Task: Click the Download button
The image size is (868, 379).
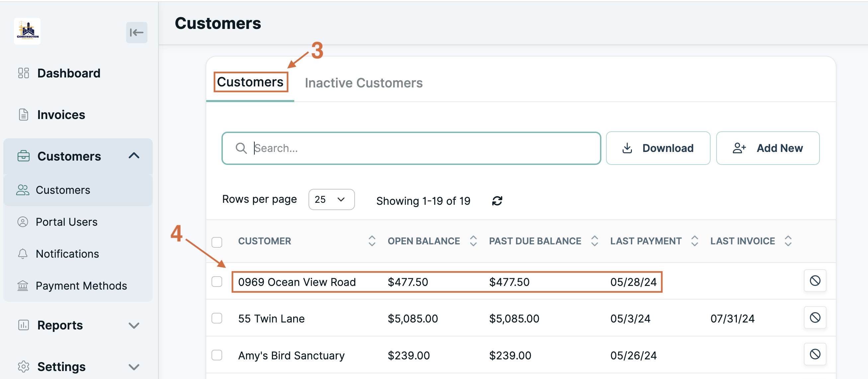Action: pos(658,148)
